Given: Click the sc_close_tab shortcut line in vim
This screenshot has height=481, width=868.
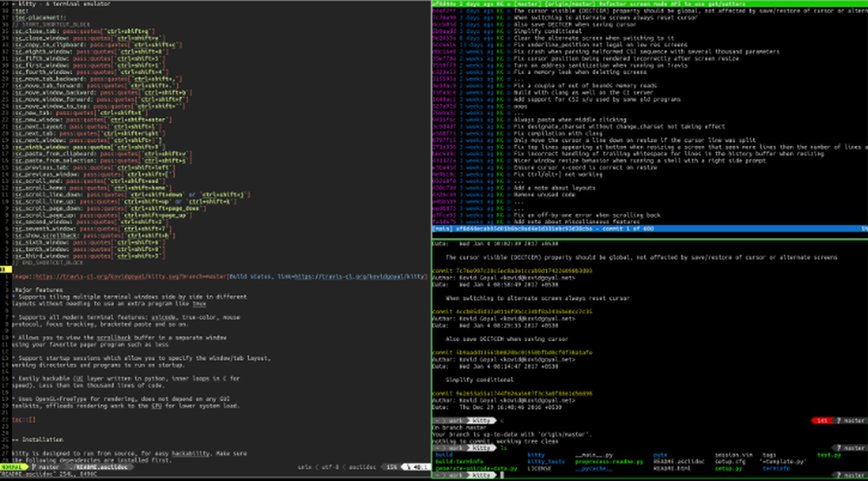Looking at the screenshot, I should click(x=83, y=31).
